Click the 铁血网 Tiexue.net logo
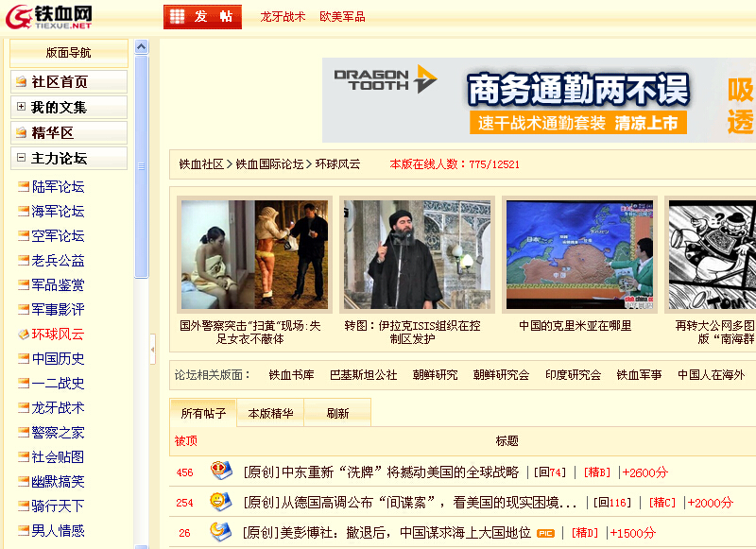Screen dimensions: 756x549 tap(49, 16)
